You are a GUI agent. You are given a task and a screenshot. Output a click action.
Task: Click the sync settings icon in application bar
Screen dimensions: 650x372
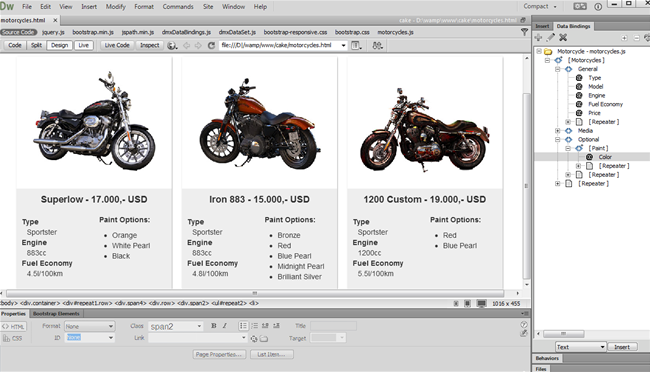click(580, 7)
